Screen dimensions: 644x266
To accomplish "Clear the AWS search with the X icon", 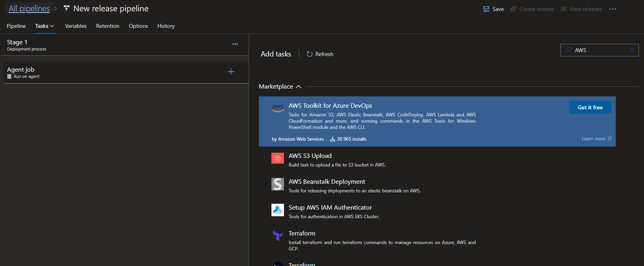I will point(631,50).
